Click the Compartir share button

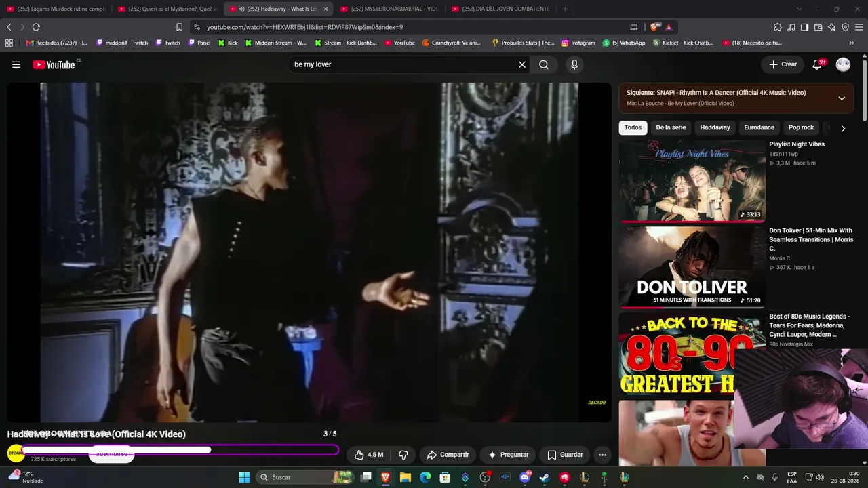pyautogui.click(x=448, y=455)
